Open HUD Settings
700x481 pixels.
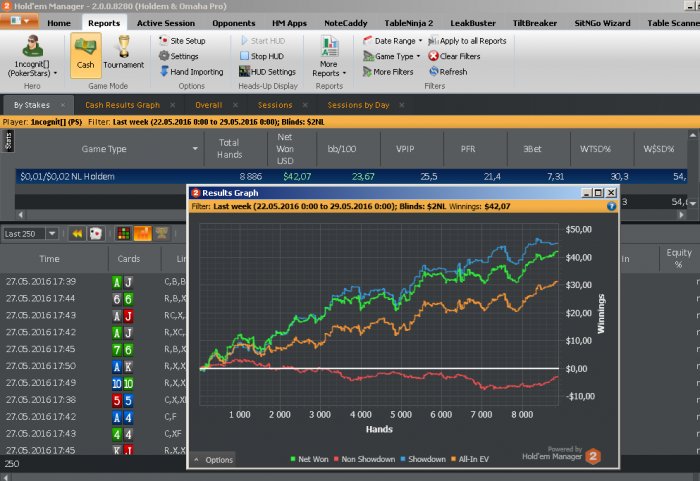click(x=267, y=72)
